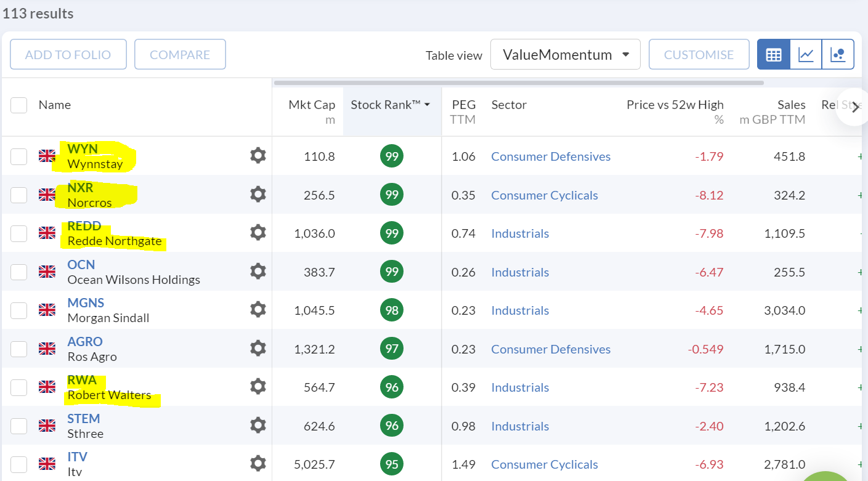Open settings gear for Robert Walters row

[x=258, y=387]
